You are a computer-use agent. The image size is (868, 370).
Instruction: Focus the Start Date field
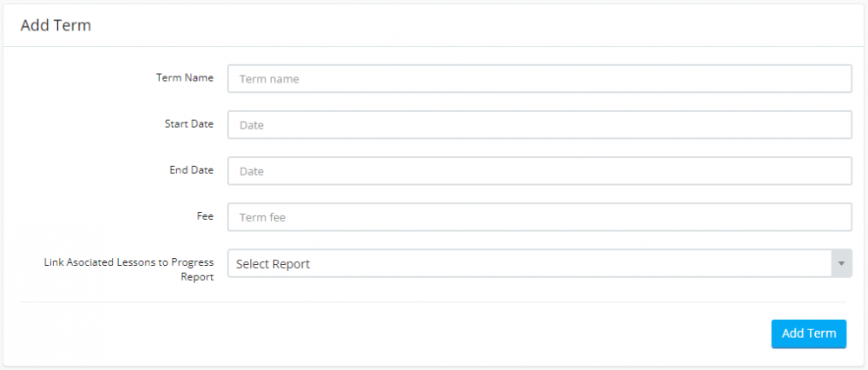pos(539,125)
